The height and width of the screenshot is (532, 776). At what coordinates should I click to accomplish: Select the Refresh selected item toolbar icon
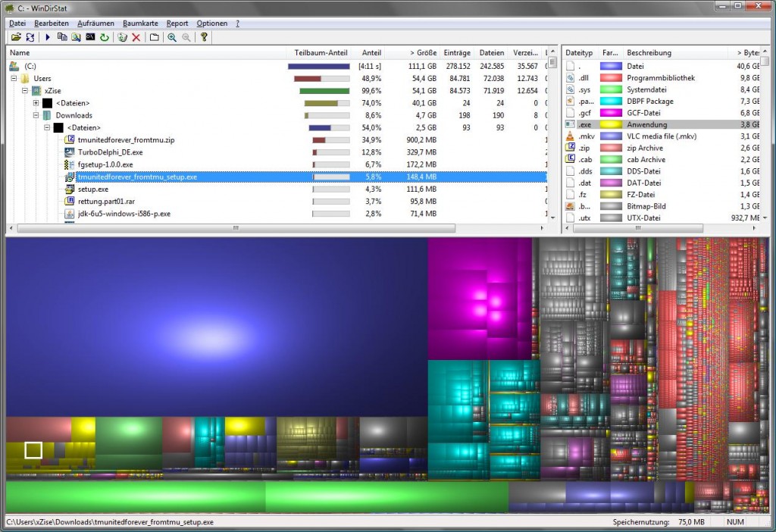30,36
